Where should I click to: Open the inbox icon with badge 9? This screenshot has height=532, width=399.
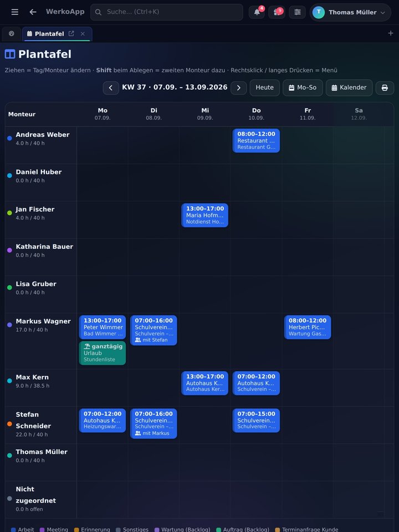pyautogui.click(x=277, y=12)
